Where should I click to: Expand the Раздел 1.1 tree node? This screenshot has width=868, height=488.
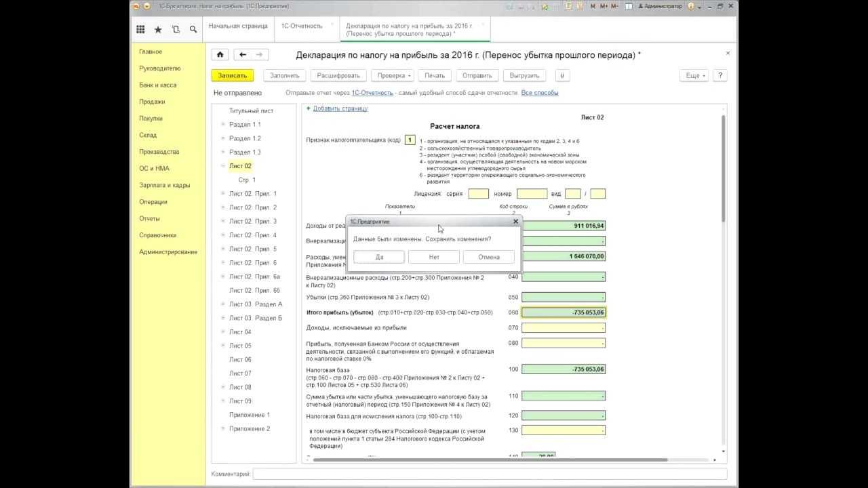pos(223,124)
